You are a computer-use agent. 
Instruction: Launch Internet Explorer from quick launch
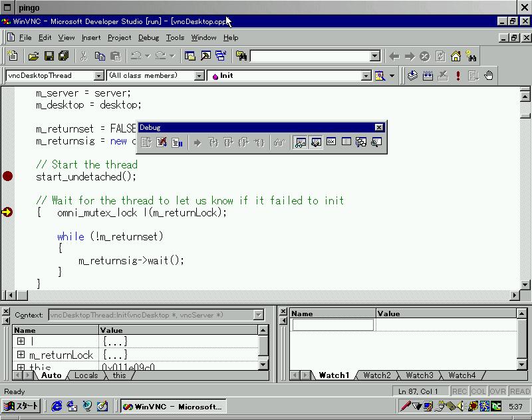tap(57, 406)
